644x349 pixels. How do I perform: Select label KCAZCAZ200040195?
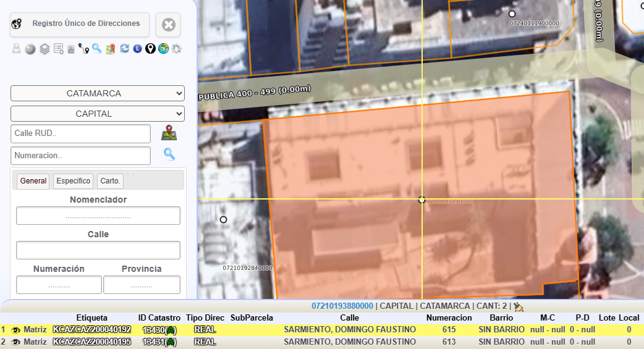click(x=92, y=342)
